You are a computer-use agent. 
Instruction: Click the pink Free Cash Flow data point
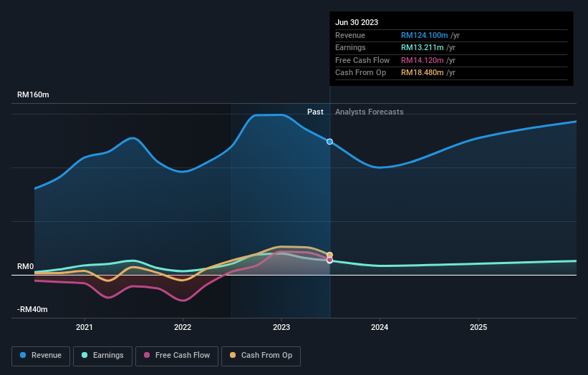click(x=329, y=260)
